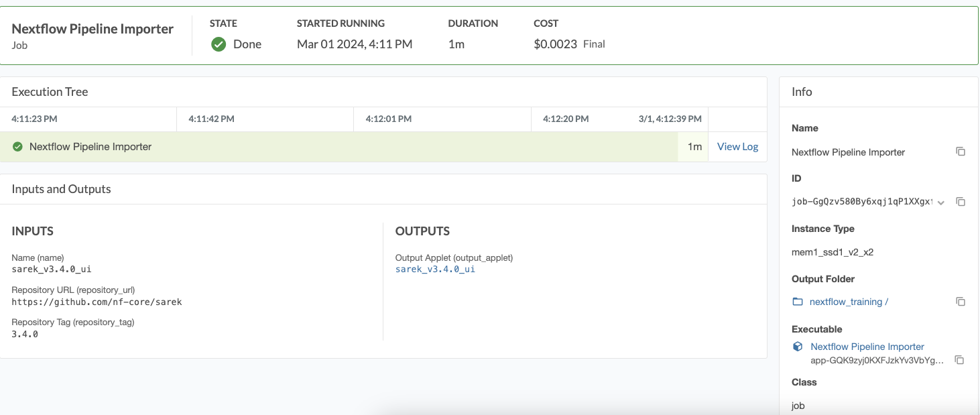Expand the job ID dropdown chevron
This screenshot has width=980, height=415.
coord(941,202)
